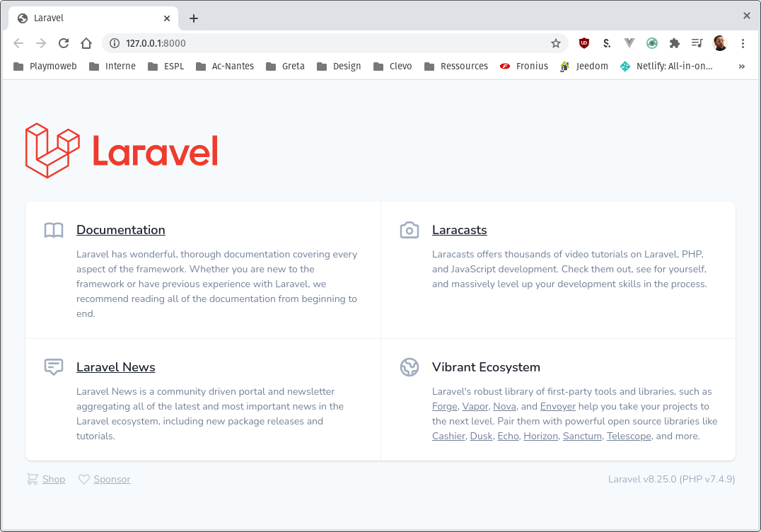Expand the bookmarks overflow chevron

tap(740, 66)
